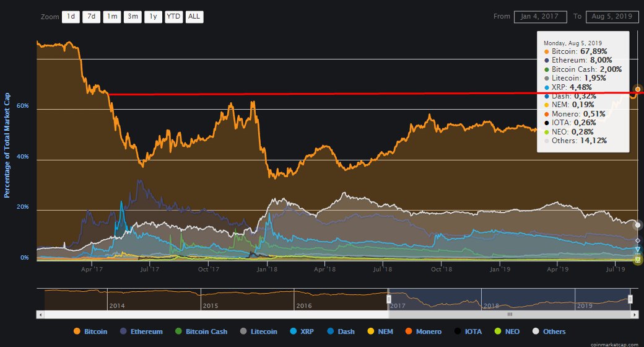Edit the From date field
This screenshot has height=347, width=644.
540,17
